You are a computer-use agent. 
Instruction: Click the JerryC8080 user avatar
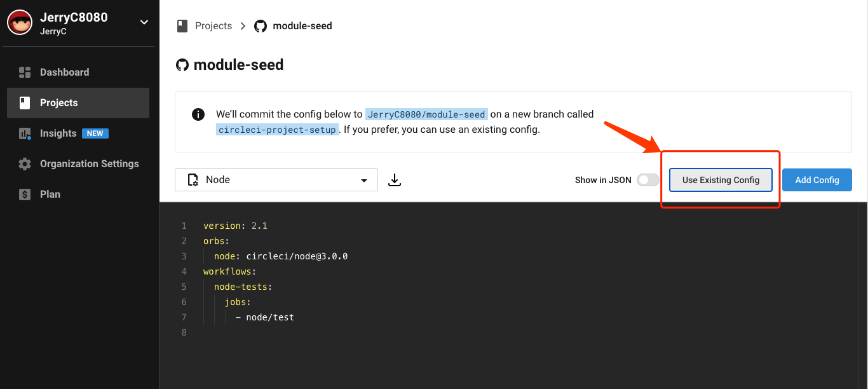(20, 23)
